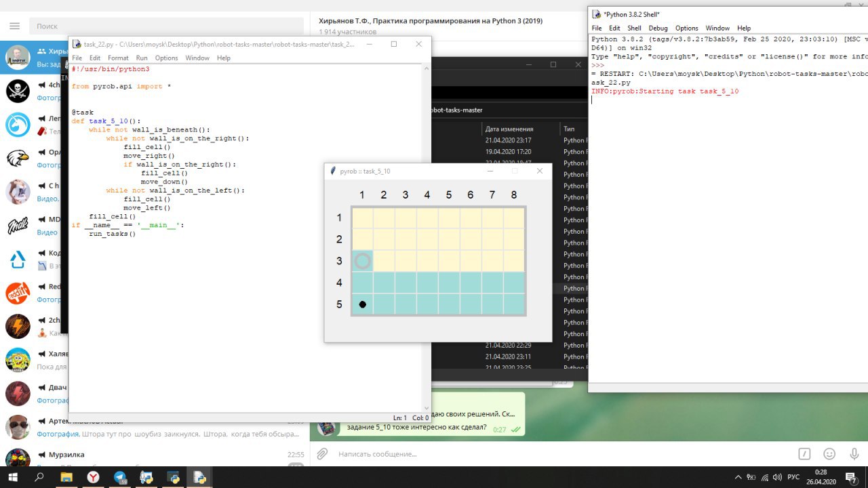Click the attach file paperclip icon

[323, 453]
